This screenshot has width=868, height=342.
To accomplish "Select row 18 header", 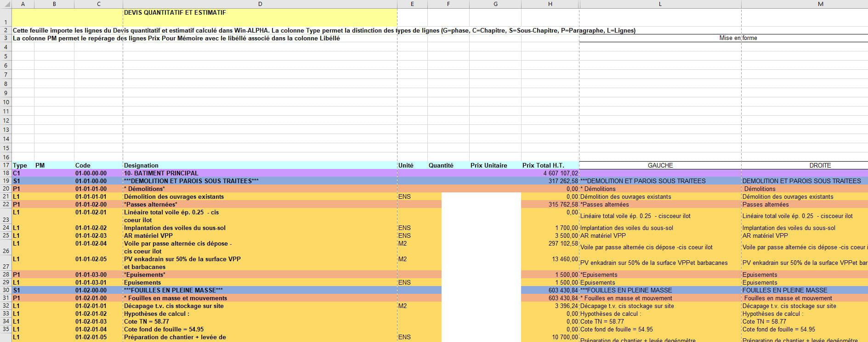I will pyautogui.click(x=6, y=173).
